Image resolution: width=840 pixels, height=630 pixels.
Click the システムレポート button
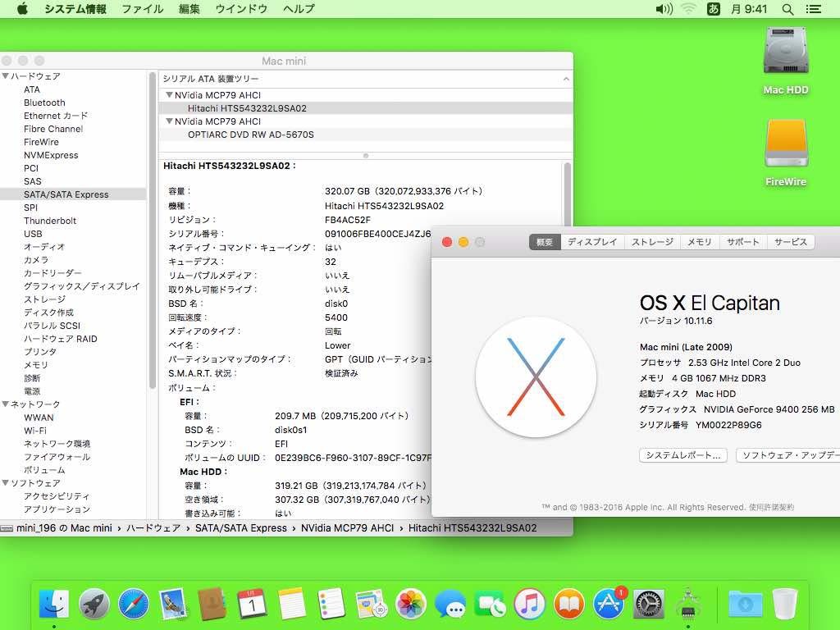pyautogui.click(x=682, y=455)
